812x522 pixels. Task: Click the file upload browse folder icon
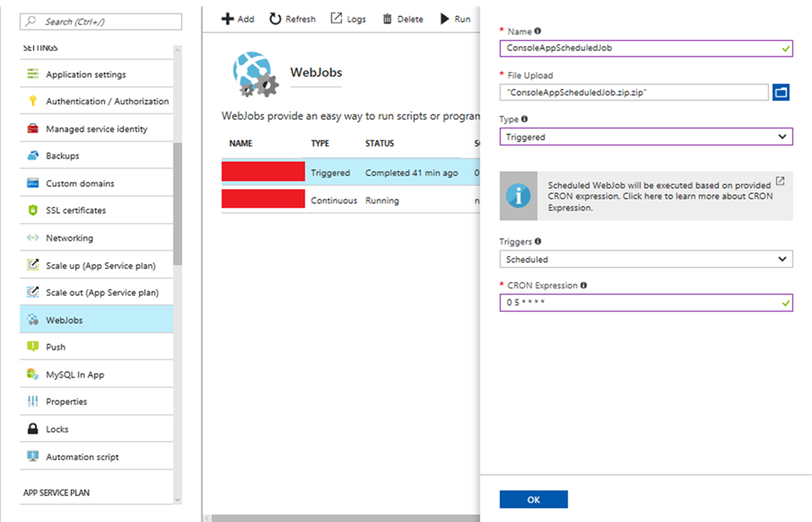coord(781,93)
